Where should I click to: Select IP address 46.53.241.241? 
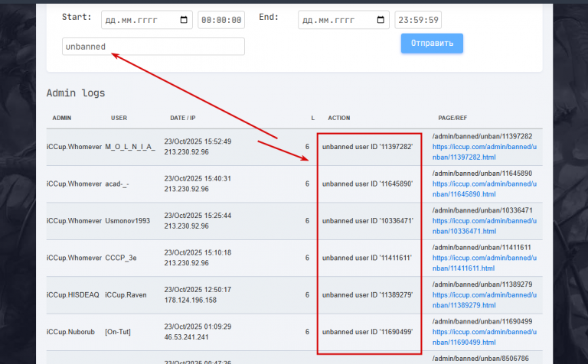(186, 337)
